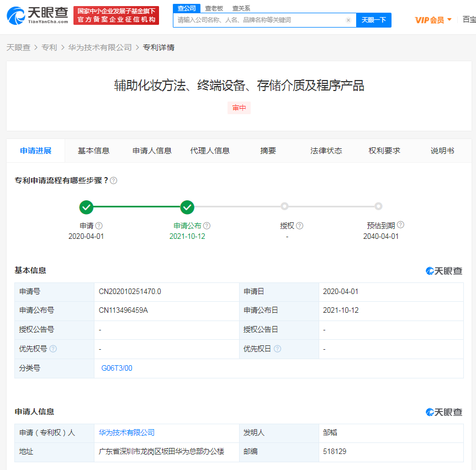The height and width of the screenshot is (470, 476).
Task: Click the patent title heading
Action: [x=239, y=86]
